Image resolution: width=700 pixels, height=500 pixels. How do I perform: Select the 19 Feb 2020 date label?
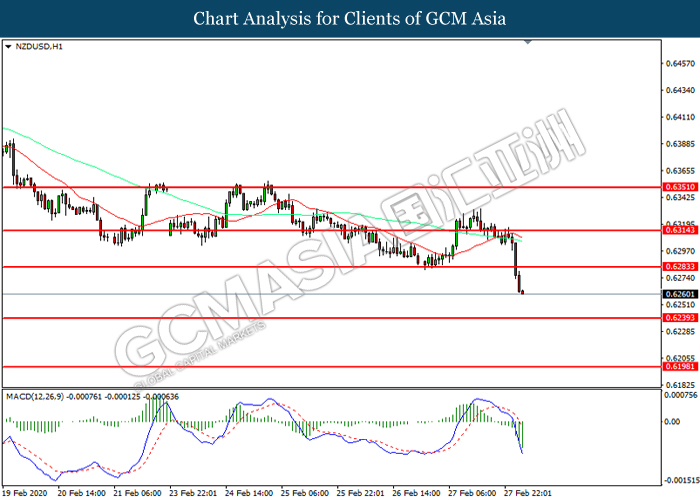(25, 493)
